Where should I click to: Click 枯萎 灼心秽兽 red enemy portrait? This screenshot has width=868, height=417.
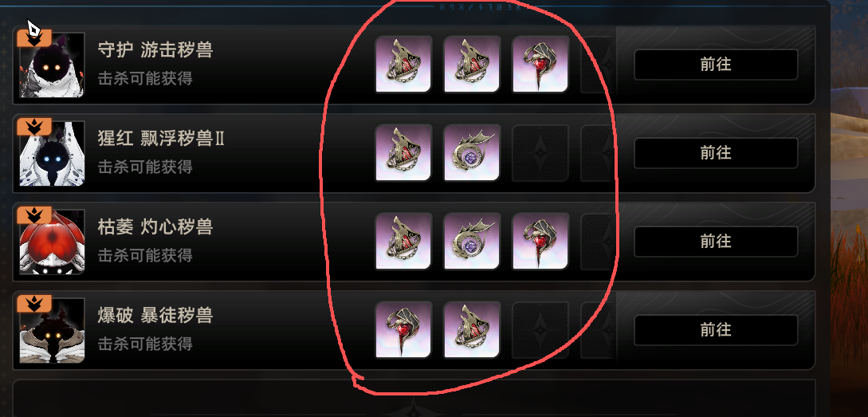[x=52, y=242]
